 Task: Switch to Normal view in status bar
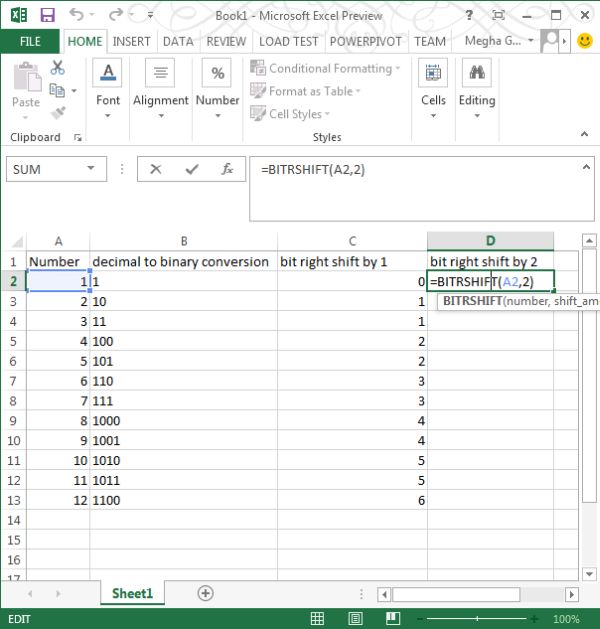(x=317, y=619)
